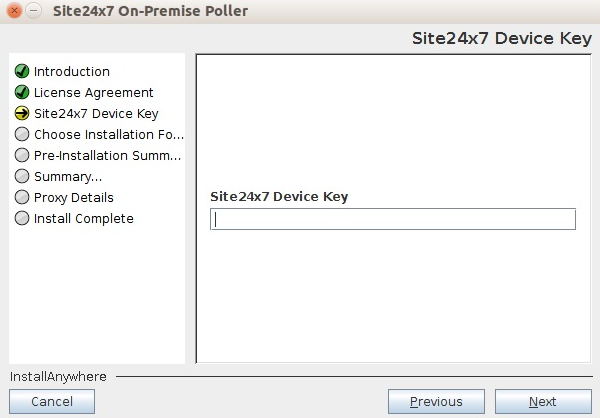The image size is (600, 418).
Task: Select the License Agreement step label
Action: coord(94,93)
